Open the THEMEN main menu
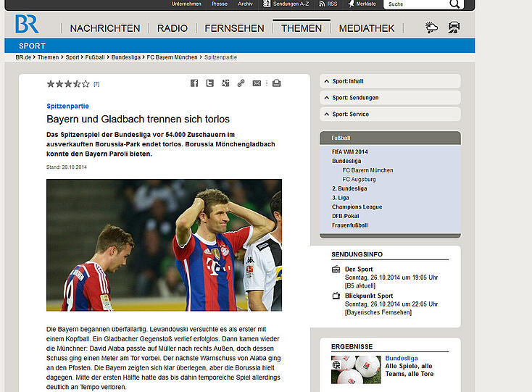This screenshot has width=532, height=392. coord(302,28)
